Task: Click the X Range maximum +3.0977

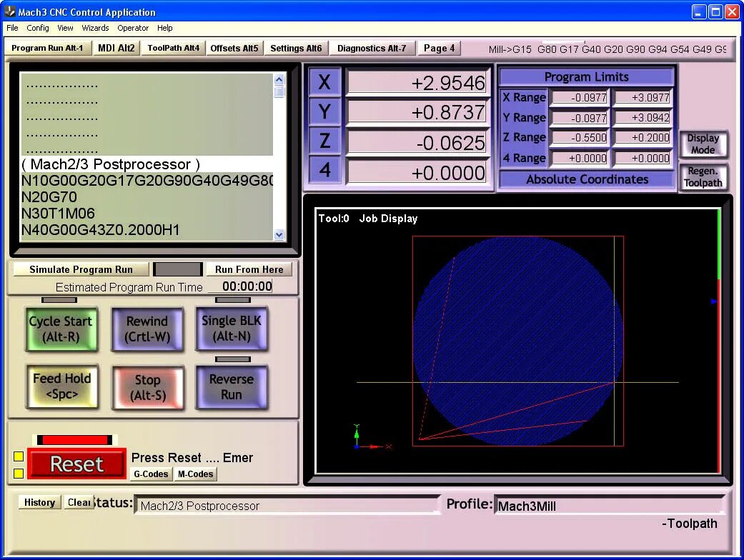Action: (643, 98)
